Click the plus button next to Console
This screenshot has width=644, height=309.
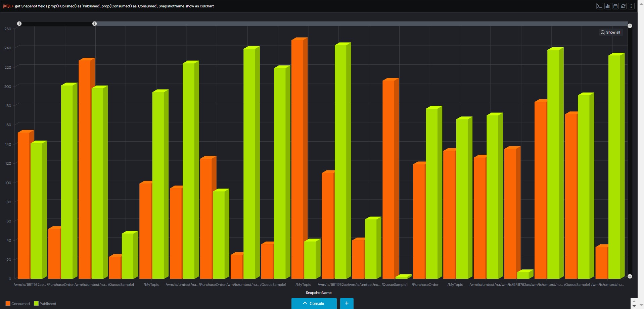(347, 303)
